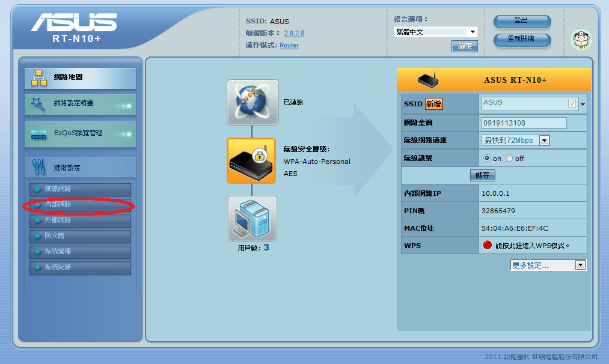Click the client computers icon

tap(252, 219)
